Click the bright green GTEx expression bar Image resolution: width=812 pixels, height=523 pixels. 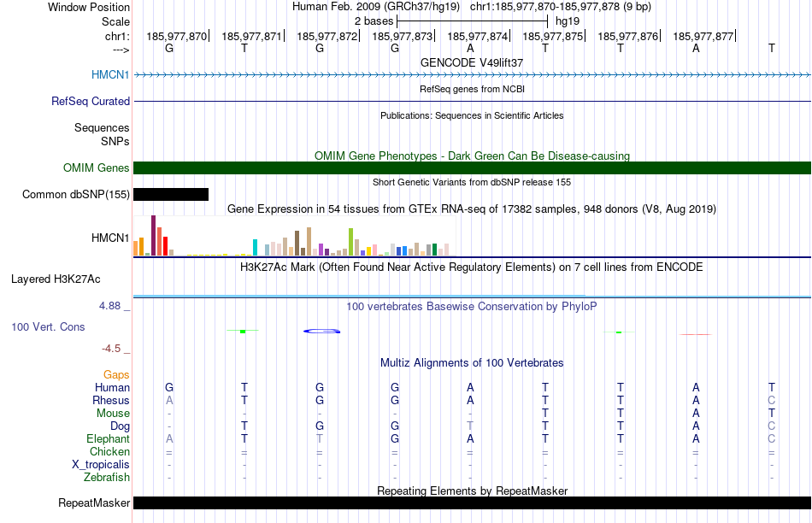pos(350,242)
